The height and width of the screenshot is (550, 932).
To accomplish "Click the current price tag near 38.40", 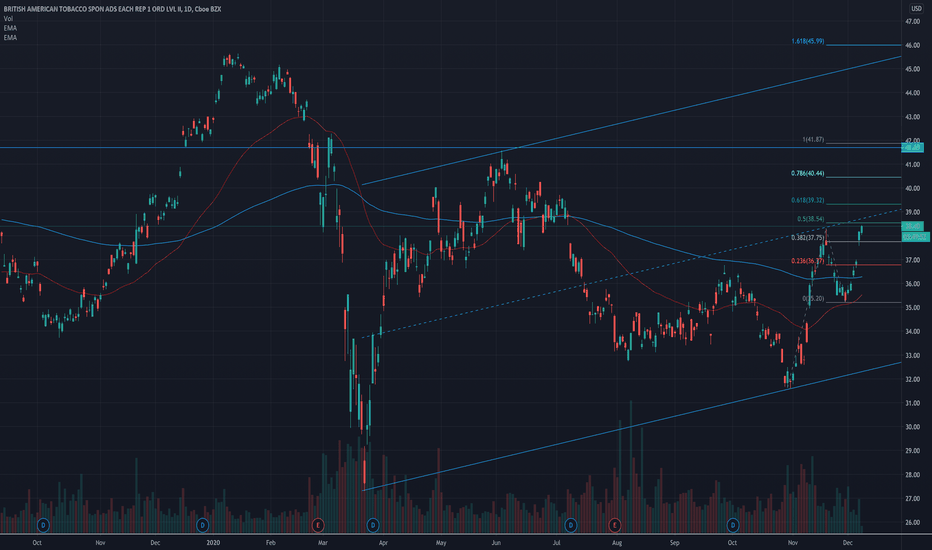I will [x=912, y=226].
